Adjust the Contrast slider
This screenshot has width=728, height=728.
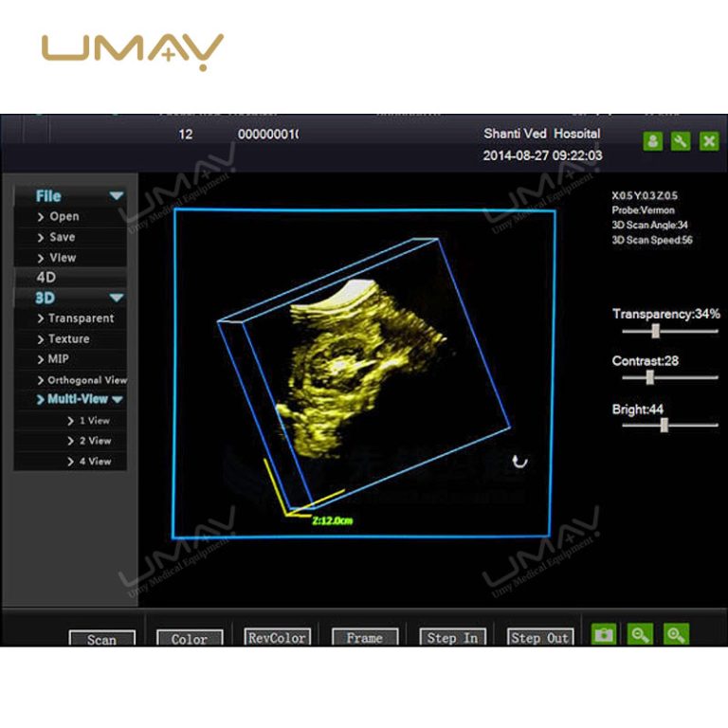650,377
